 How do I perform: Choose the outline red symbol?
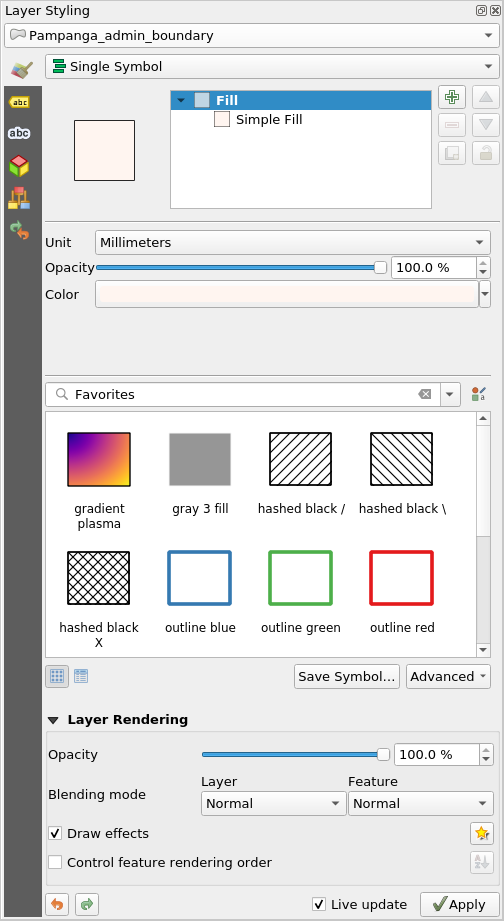click(x=402, y=591)
